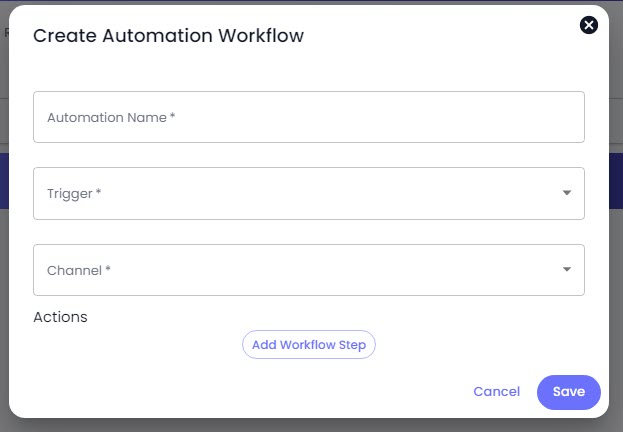Click the Trigger dropdown arrow icon
623x432 pixels.
click(x=567, y=193)
